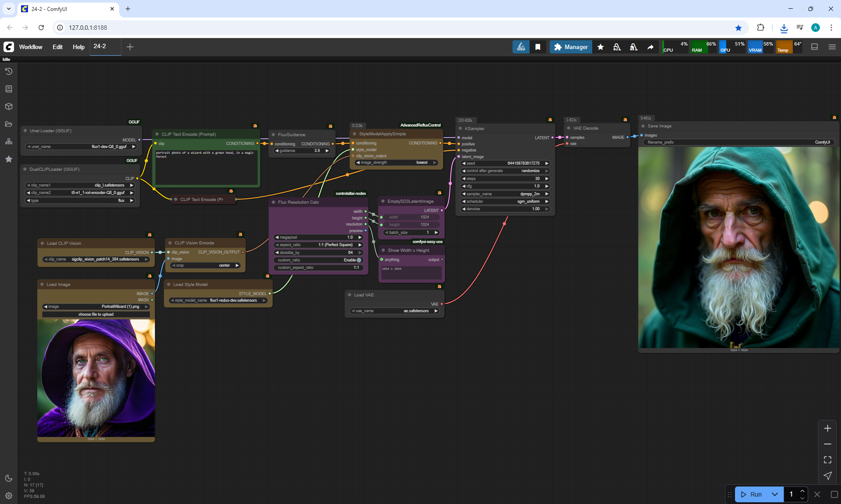
Task: Open the Workflow menu
Action: (31, 47)
